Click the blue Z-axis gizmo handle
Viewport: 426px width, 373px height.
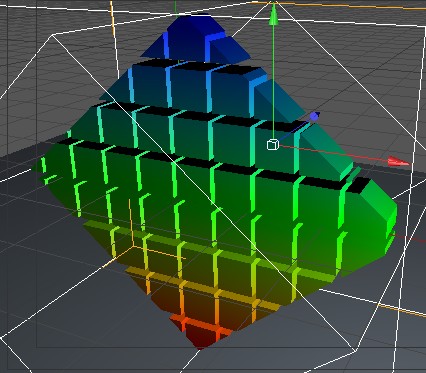pyautogui.click(x=314, y=116)
